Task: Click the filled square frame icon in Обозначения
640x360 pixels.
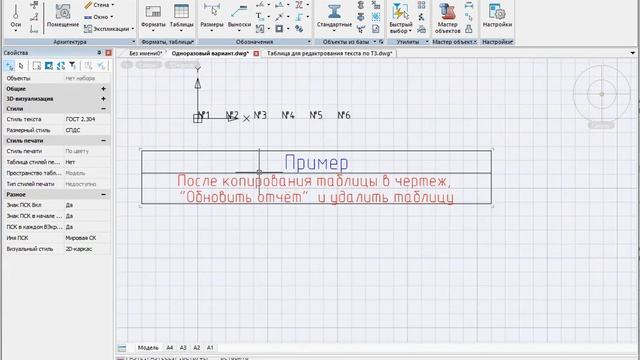Action: tap(279, 29)
